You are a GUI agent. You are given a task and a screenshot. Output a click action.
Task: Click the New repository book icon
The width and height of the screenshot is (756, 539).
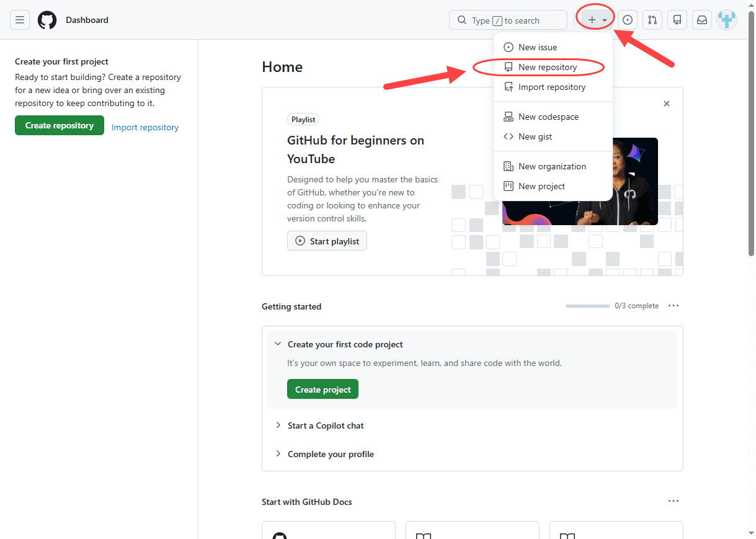coord(509,67)
